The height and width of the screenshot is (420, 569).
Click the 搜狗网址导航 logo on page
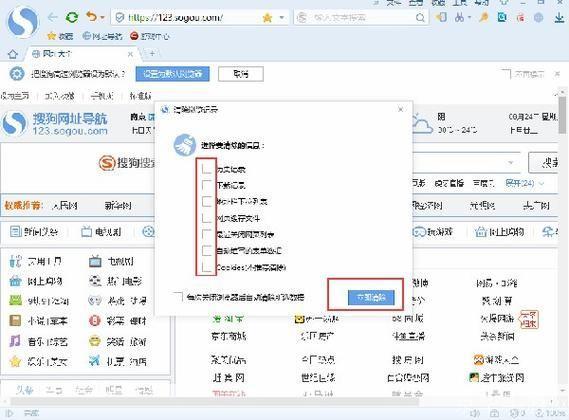tap(55, 123)
